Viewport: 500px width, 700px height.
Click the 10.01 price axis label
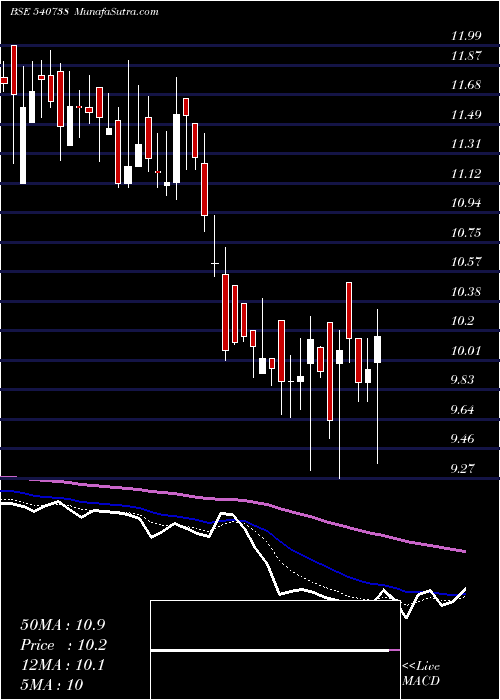point(467,350)
